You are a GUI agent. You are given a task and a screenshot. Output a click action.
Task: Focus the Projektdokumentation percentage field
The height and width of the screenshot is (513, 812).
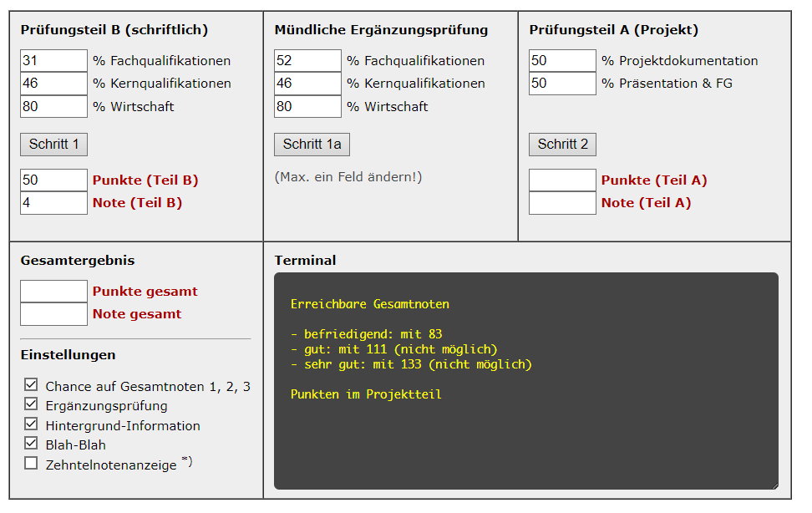point(562,61)
